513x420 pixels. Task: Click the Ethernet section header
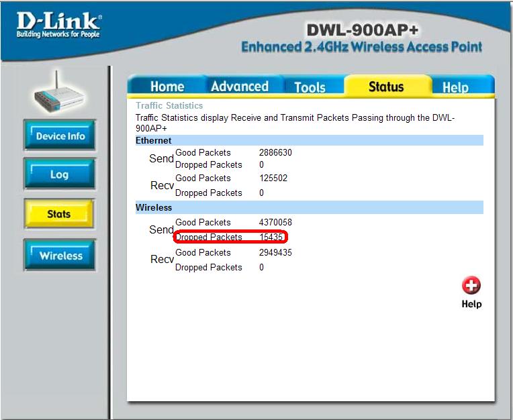point(309,140)
